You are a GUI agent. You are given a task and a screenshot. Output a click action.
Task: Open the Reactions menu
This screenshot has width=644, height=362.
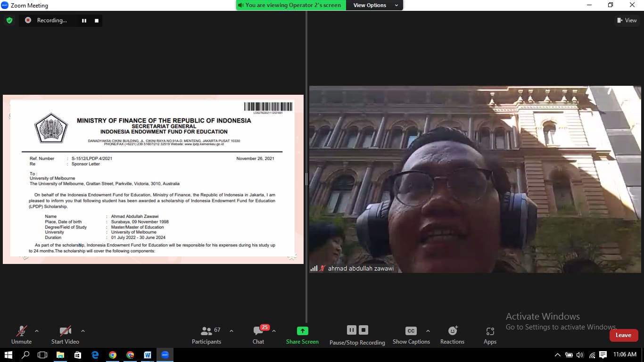tap(452, 335)
